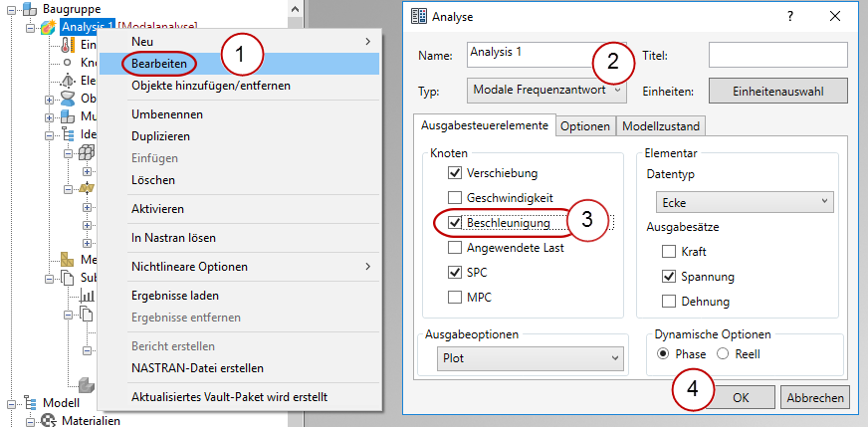868x427 pixels.
Task: Click the Einheitenauswahl button
Action: click(x=777, y=91)
